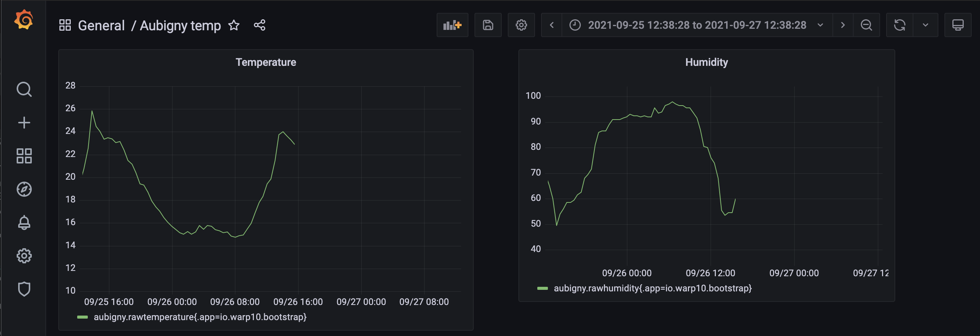Click the 28 value on temperature axis
This screenshot has height=336, width=980.
(70, 86)
